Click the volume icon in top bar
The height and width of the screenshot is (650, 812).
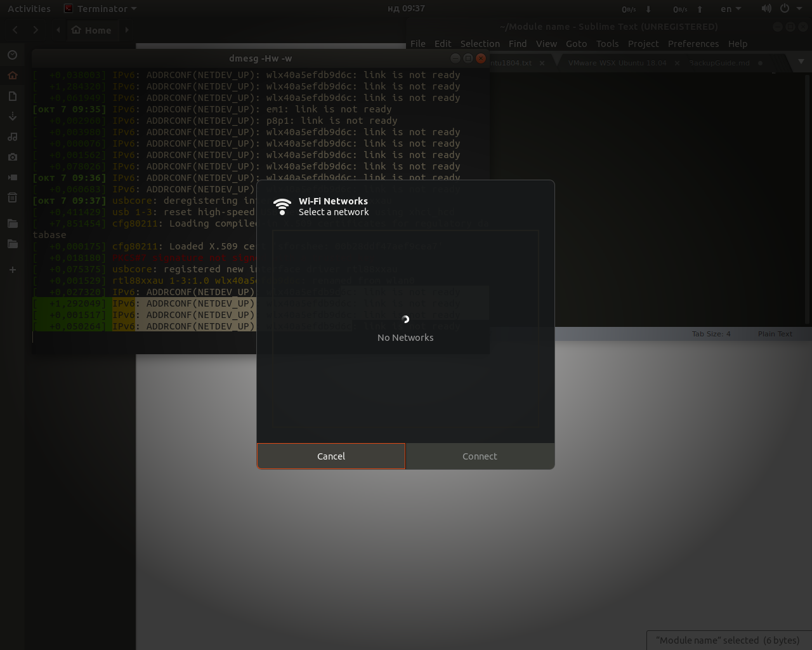[766, 9]
